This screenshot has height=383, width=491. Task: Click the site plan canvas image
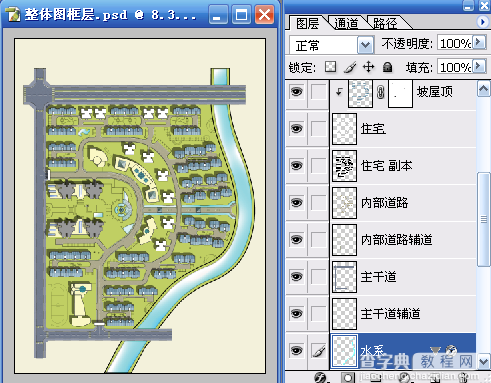140,206
